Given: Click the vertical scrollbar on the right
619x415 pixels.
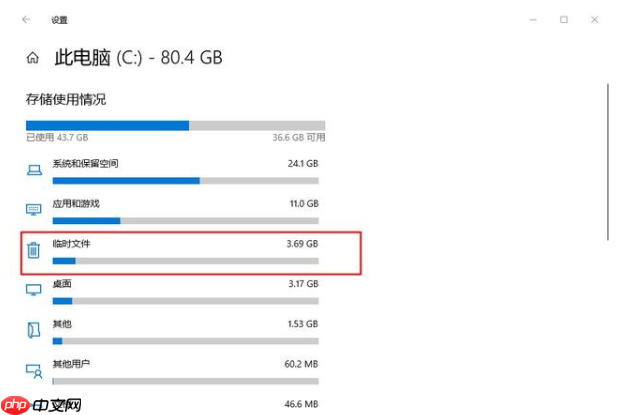Looking at the screenshot, I should click(608, 162).
